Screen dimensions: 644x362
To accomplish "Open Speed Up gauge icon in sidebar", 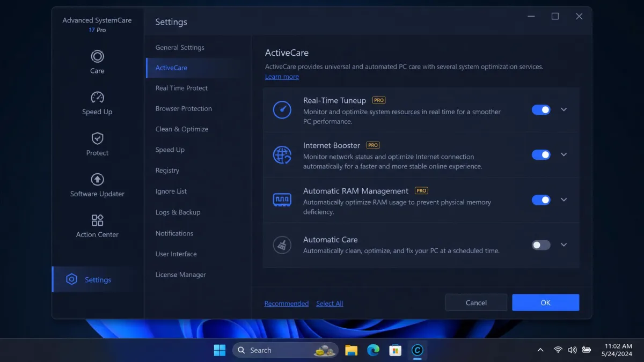I will tap(97, 97).
